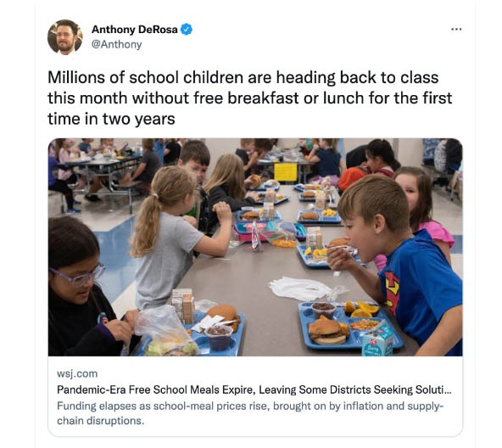The image size is (502, 448).
Task: Click the wsj.com domain label
Action: pos(77,373)
